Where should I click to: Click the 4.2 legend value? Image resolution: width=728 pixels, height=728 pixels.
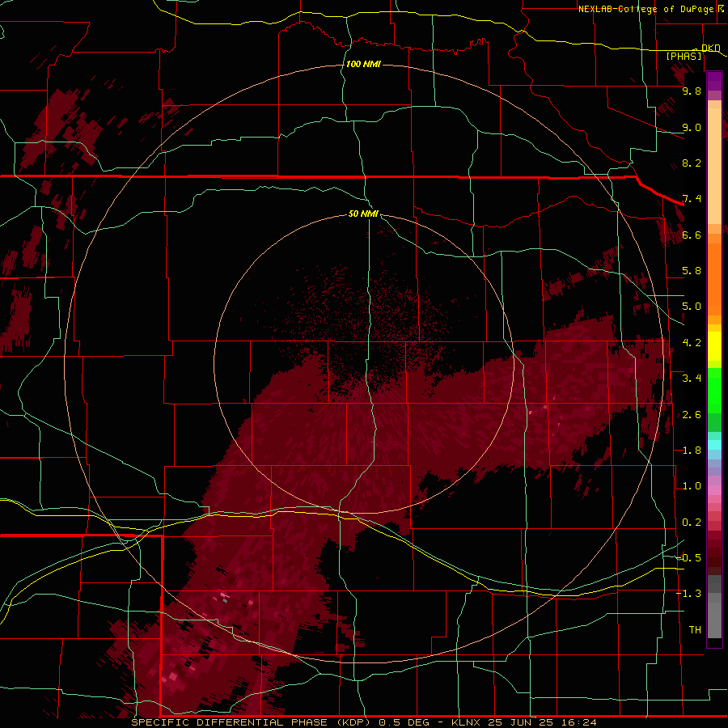tap(692, 343)
